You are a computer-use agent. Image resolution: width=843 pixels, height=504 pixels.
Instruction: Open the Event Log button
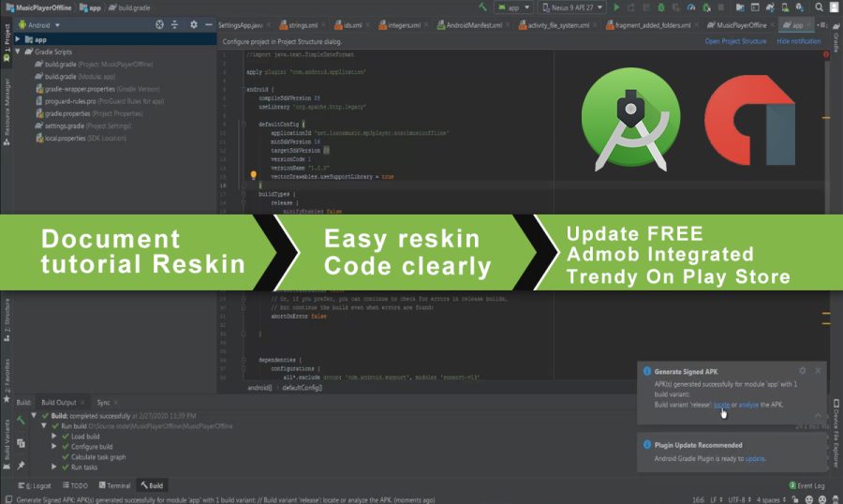tap(806, 485)
